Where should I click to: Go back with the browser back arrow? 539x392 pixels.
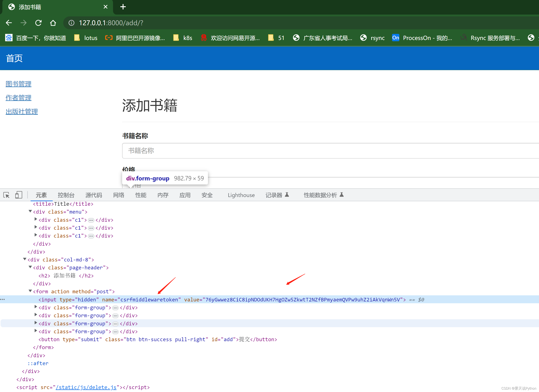[x=9, y=23]
